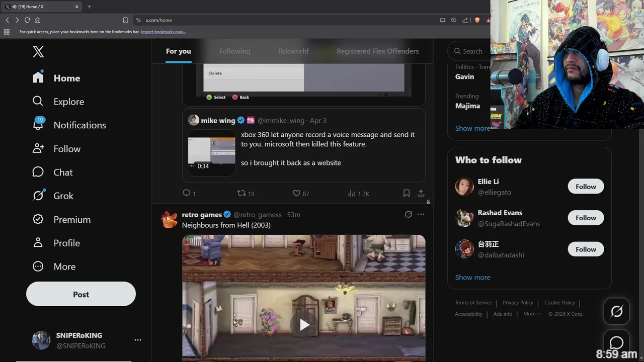This screenshot has height=362, width=644.
Task: Click the zoom magnifier icon in address bar
Action: [454, 20]
